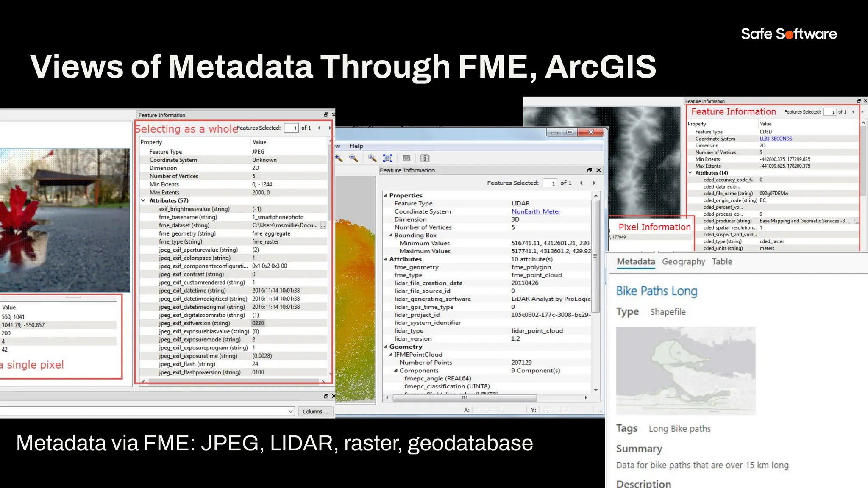Click Features Selected field in JPEG panel
The height and width of the screenshot is (488, 868).
click(x=292, y=128)
